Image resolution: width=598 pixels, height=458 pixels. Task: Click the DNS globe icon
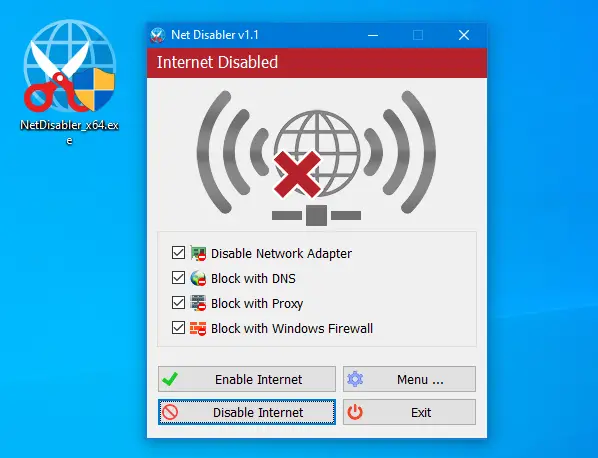[198, 278]
